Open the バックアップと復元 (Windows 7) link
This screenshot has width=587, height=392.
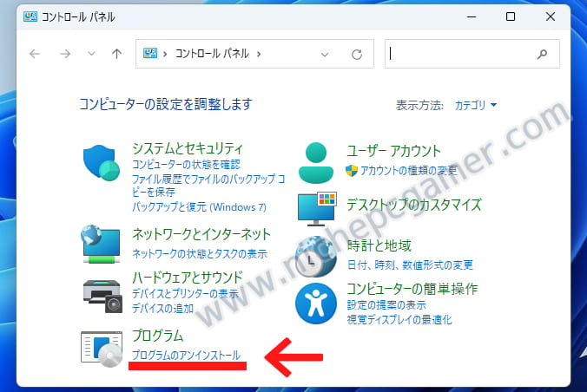(x=199, y=207)
